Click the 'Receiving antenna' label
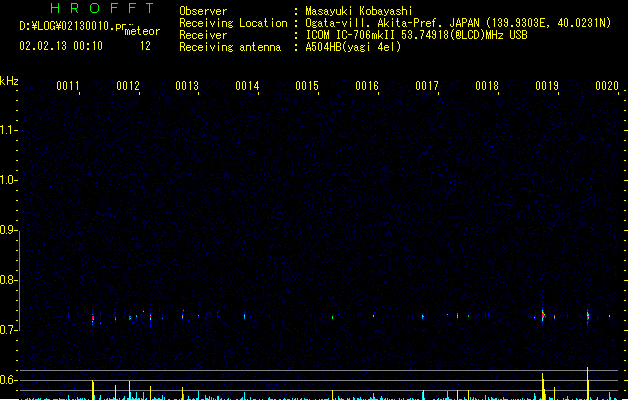Viewport: 629px width, 400px height. tap(230, 47)
